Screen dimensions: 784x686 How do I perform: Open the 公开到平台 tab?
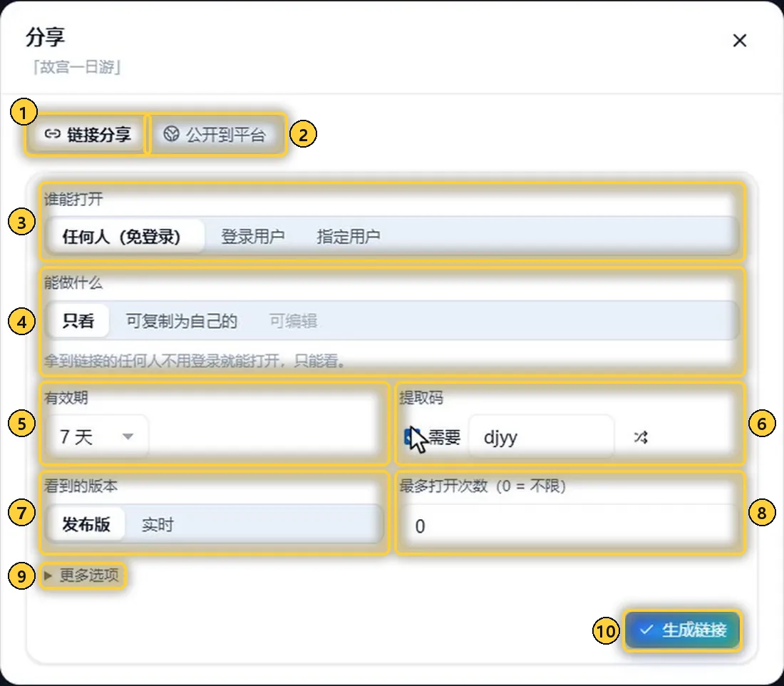coord(215,134)
